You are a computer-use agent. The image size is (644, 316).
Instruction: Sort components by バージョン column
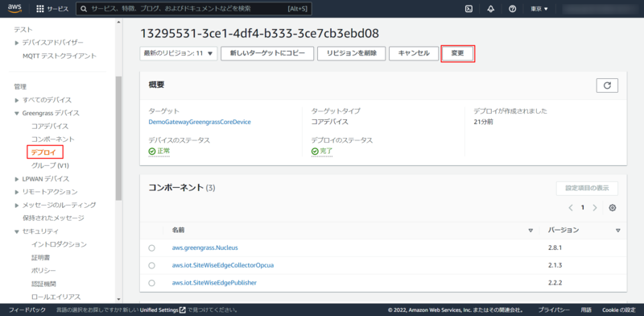tap(617, 231)
